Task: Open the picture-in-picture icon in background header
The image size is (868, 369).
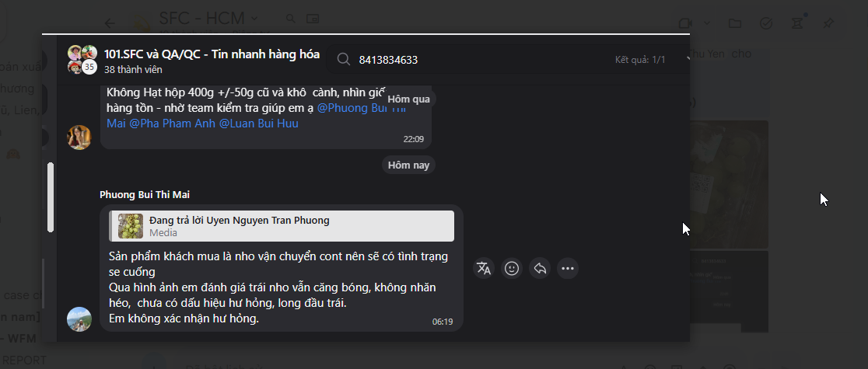Action: (x=313, y=19)
